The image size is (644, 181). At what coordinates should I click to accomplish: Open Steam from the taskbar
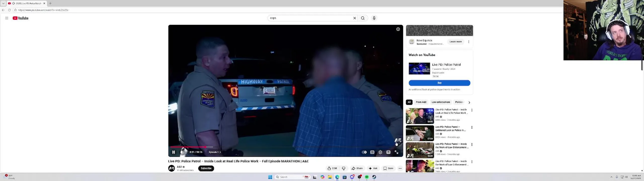[374, 177]
